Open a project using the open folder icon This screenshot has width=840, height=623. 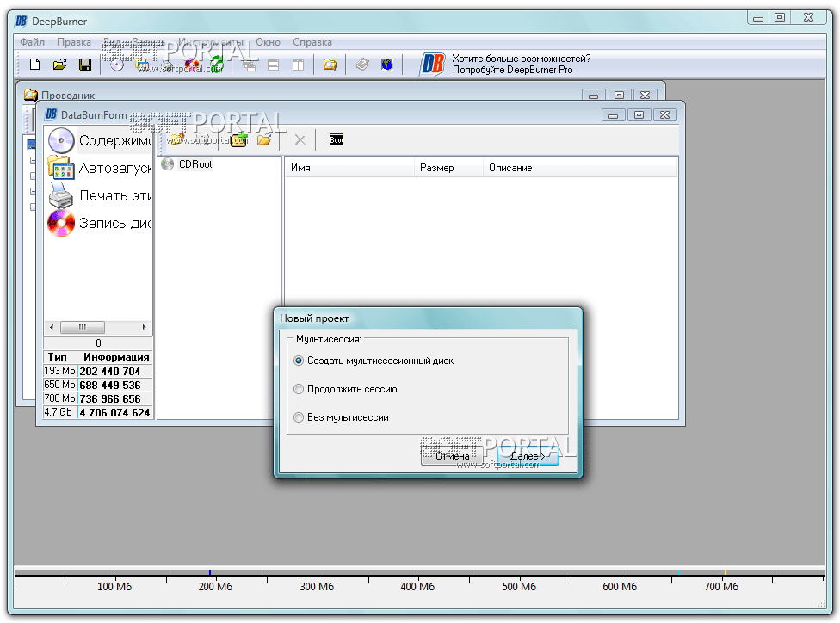coord(60,65)
